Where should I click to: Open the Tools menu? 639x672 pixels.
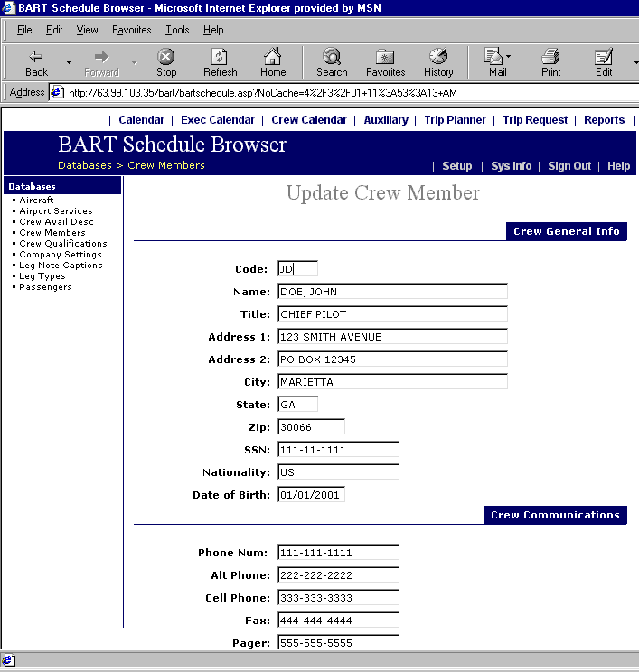(177, 30)
